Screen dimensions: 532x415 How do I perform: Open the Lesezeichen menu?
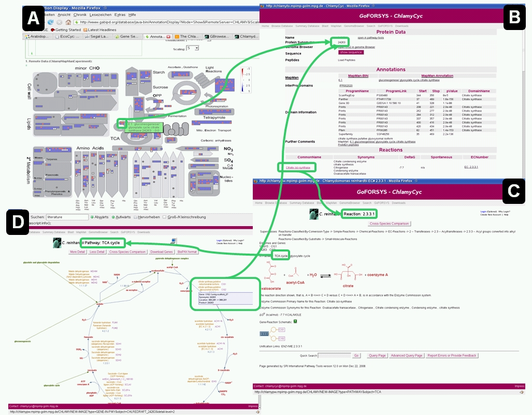100,14
